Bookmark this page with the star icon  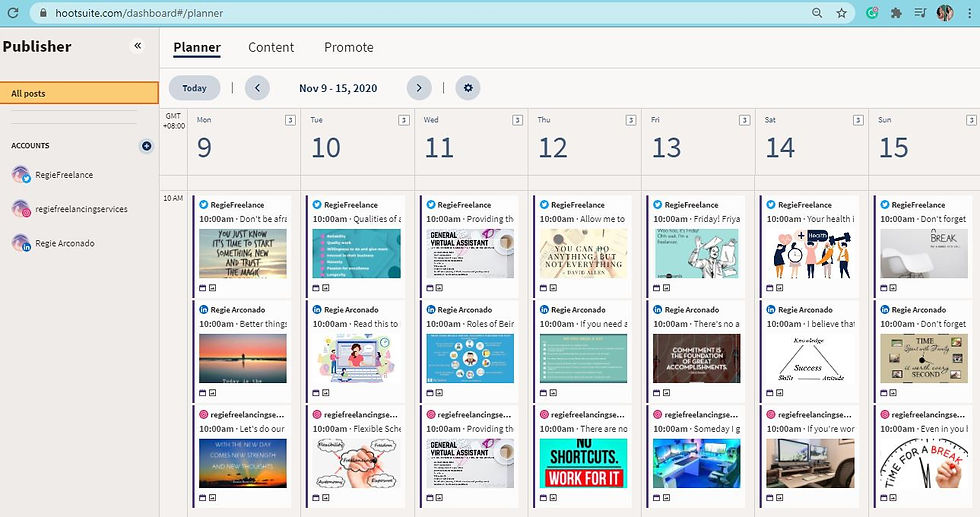(x=842, y=13)
